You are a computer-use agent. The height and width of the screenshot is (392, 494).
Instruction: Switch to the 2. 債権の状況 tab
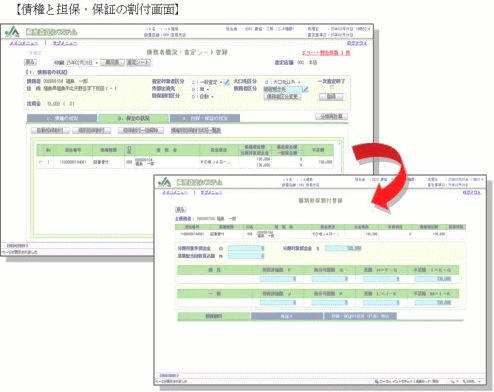coord(62,118)
